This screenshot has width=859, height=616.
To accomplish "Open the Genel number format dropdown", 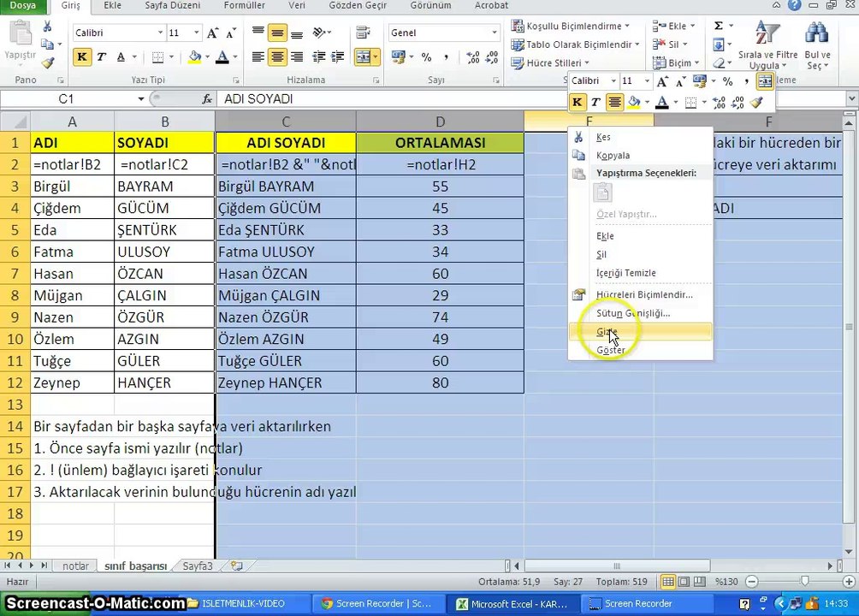I will pyautogui.click(x=495, y=33).
